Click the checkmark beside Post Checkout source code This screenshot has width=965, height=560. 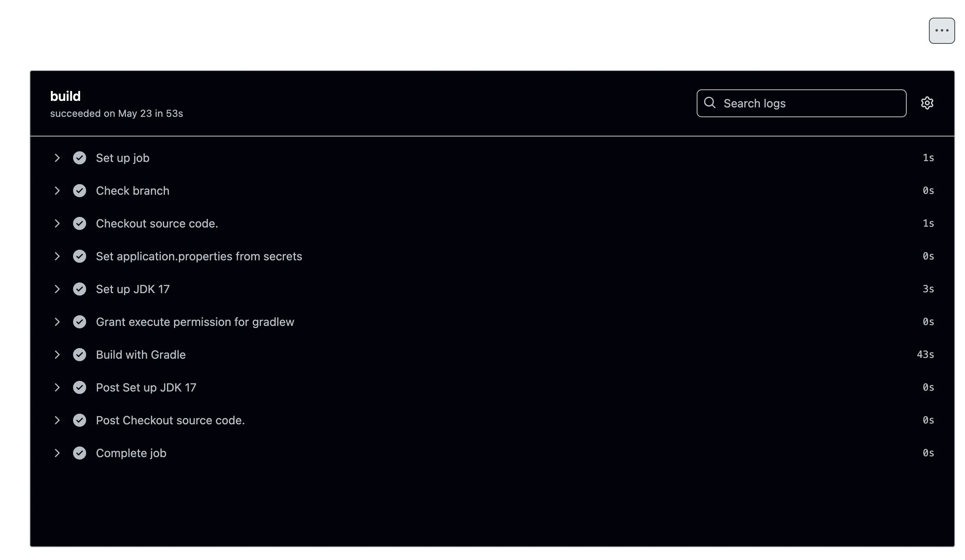[80, 420]
